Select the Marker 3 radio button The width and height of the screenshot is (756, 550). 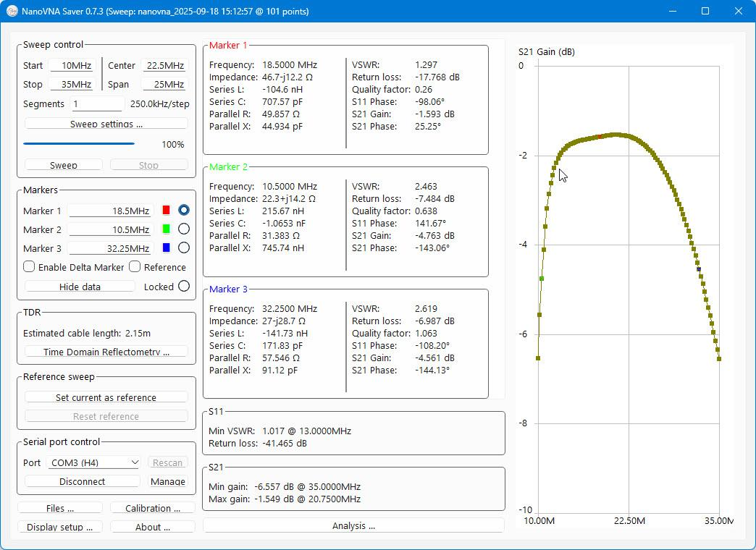(184, 247)
